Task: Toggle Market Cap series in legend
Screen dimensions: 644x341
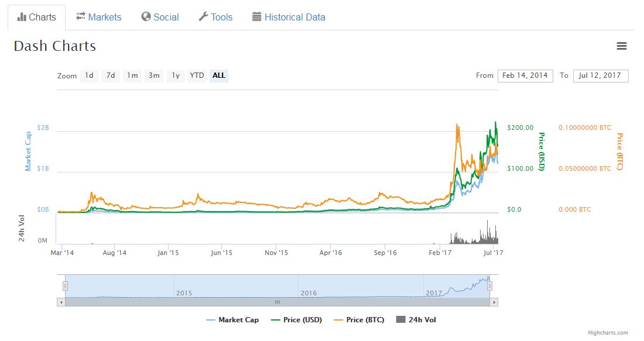Action: pos(232,320)
